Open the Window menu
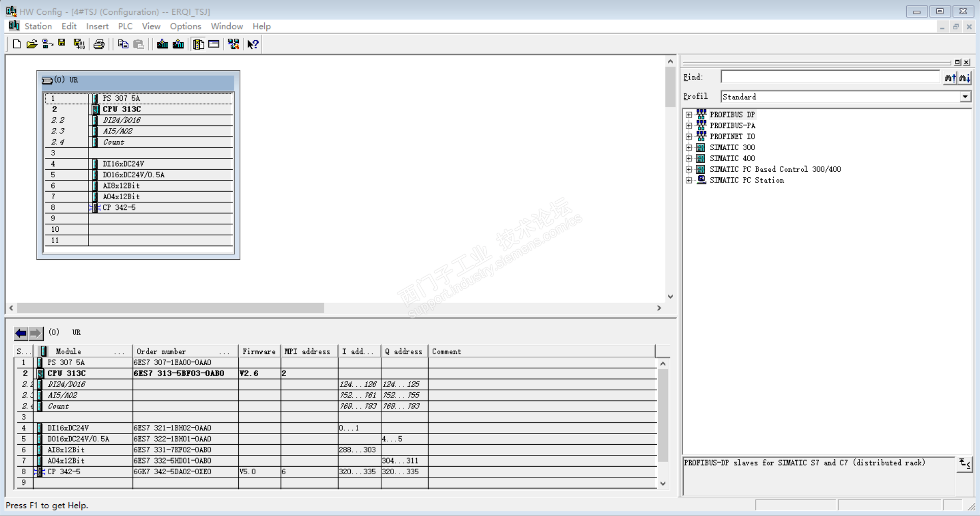Viewport: 980px width, 516px height. click(227, 26)
